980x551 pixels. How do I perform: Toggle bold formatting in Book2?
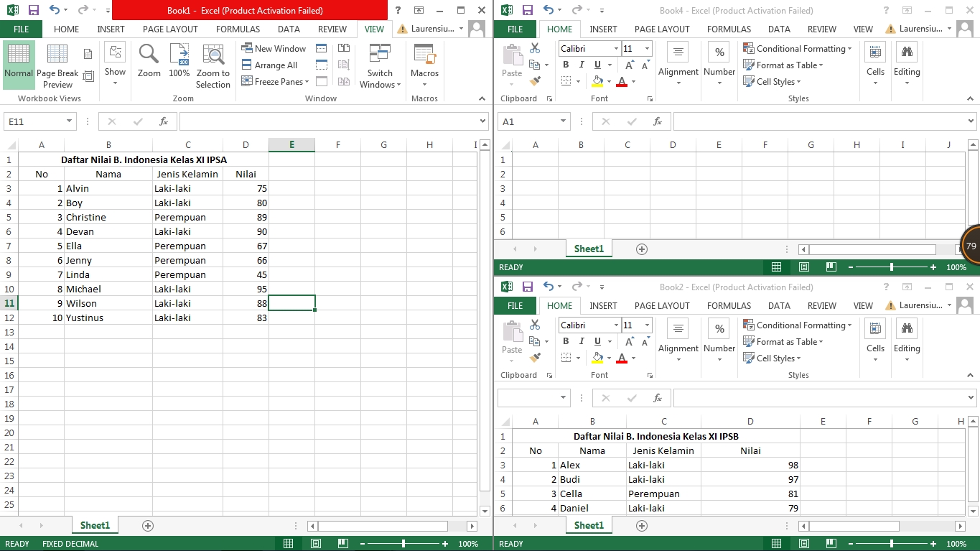coord(566,341)
